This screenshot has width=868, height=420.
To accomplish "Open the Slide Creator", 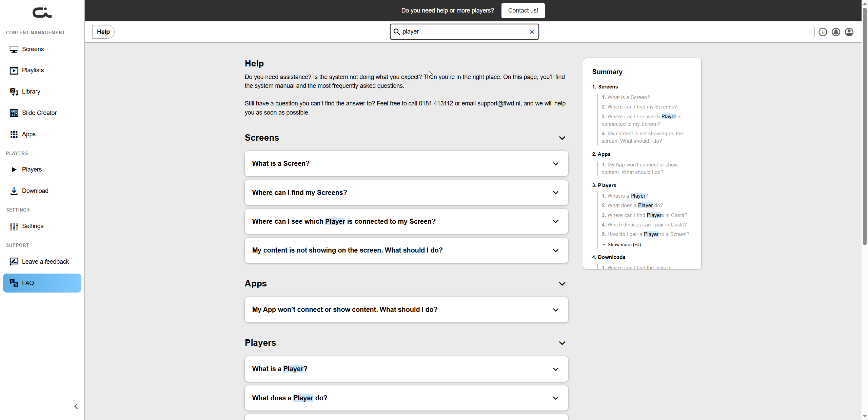I will tap(39, 113).
